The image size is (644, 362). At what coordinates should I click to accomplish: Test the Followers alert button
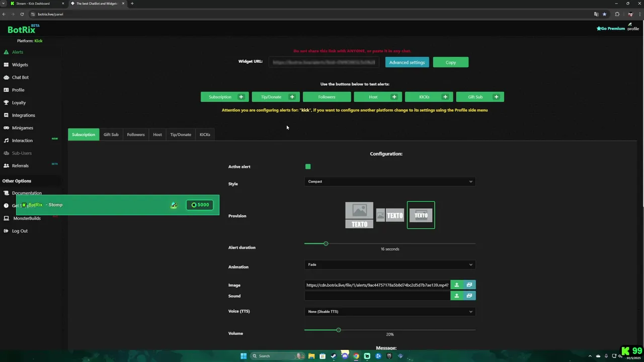coord(327,97)
